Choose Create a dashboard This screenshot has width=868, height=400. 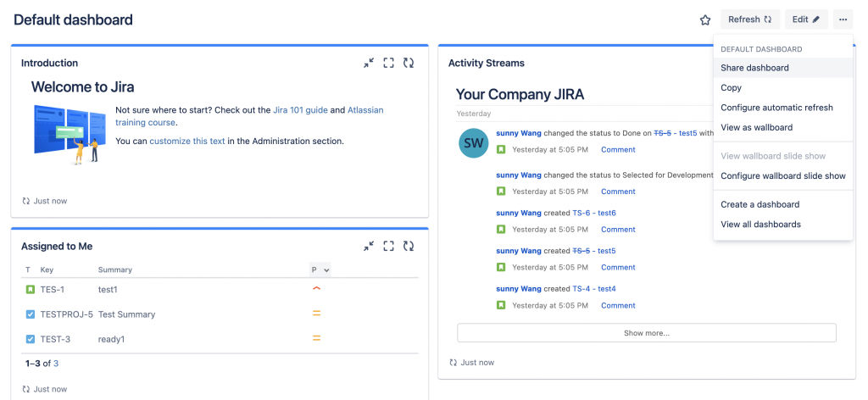click(782, 205)
